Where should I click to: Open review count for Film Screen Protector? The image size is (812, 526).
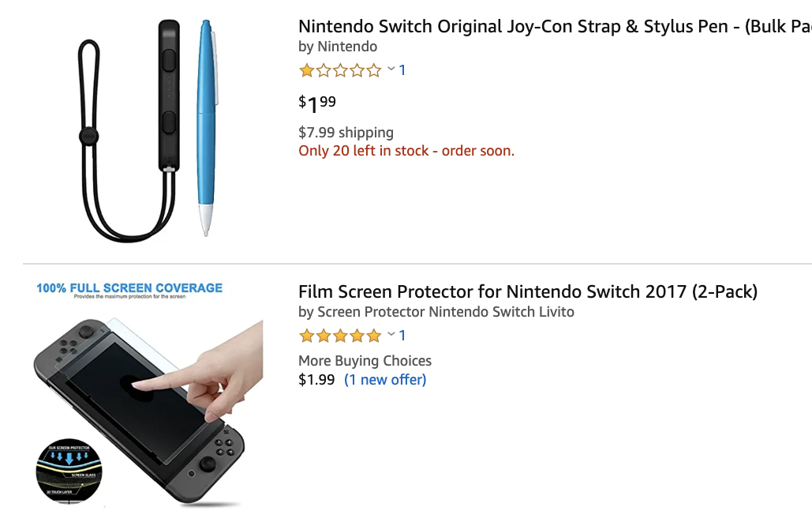point(402,336)
